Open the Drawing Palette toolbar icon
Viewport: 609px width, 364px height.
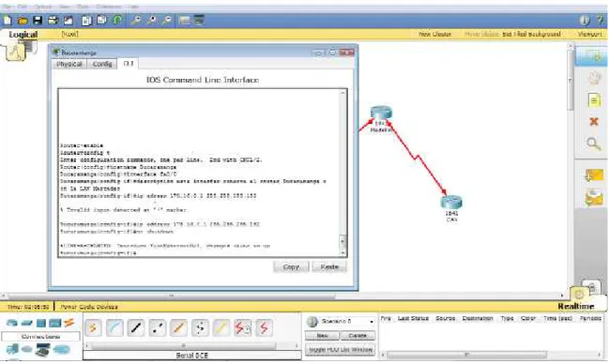coord(185,21)
